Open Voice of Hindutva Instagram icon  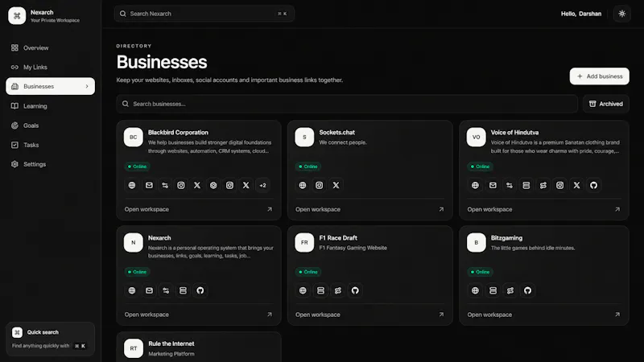[559, 185]
